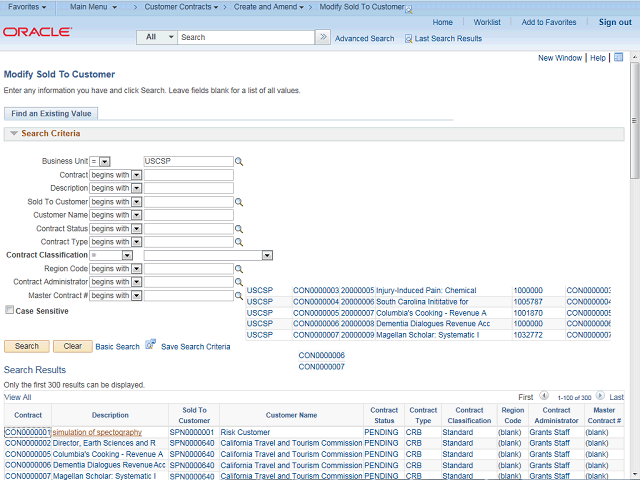Click the Save Search Criteria icon
Image resolution: width=640 pixels, height=480 pixels.
click(x=150, y=345)
